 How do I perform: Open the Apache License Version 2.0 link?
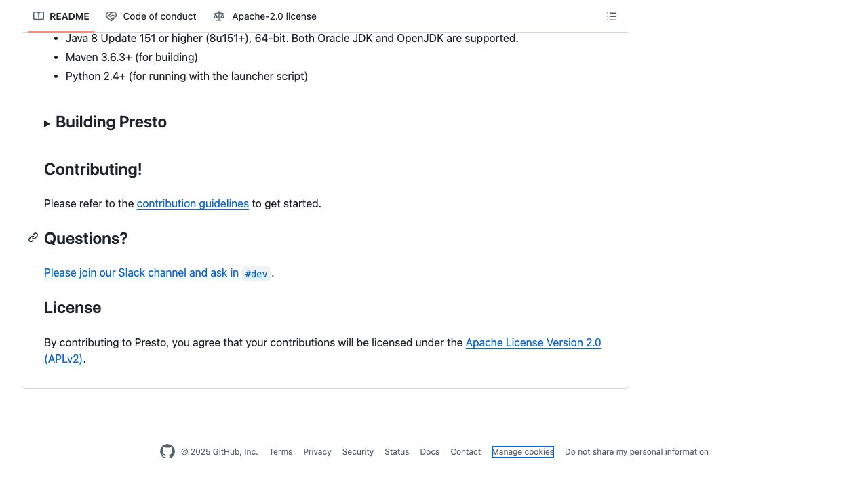[533, 342]
